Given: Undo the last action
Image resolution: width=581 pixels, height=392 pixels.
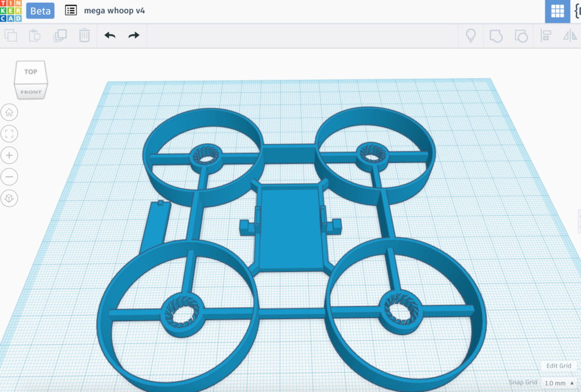Looking at the screenshot, I should (x=110, y=36).
